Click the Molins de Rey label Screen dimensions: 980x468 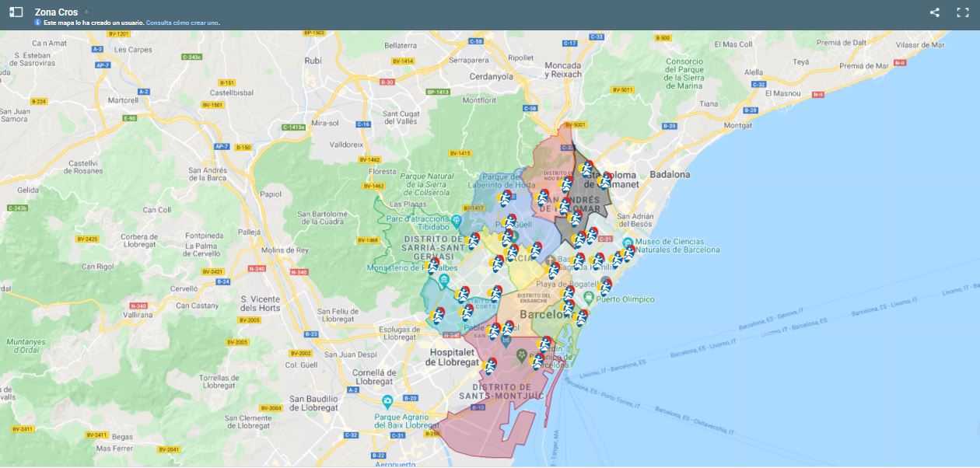click(x=285, y=250)
